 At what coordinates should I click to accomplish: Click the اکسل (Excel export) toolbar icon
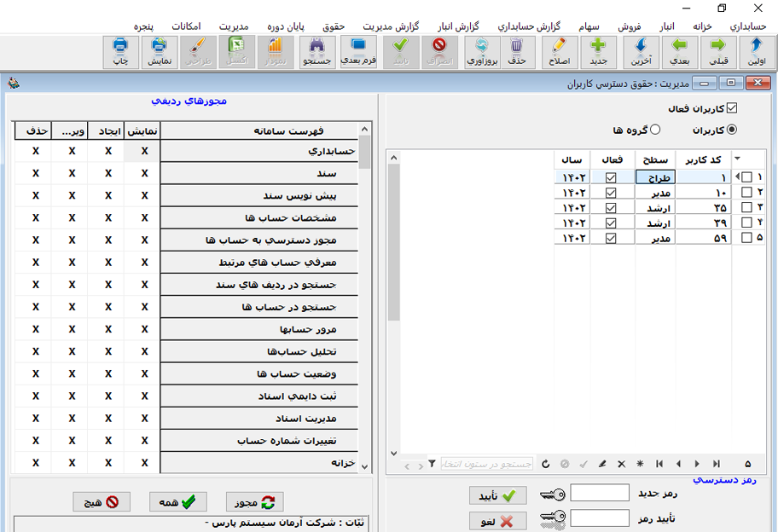(237, 51)
